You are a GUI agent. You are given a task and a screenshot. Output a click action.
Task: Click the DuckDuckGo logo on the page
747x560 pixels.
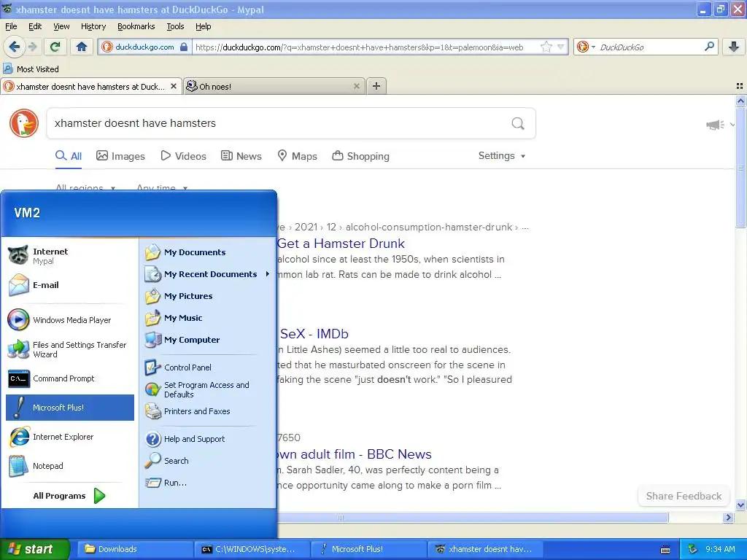[x=24, y=123]
